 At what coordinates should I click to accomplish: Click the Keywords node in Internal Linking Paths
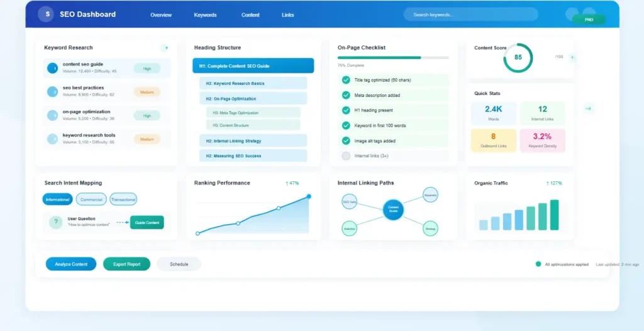coord(430,194)
